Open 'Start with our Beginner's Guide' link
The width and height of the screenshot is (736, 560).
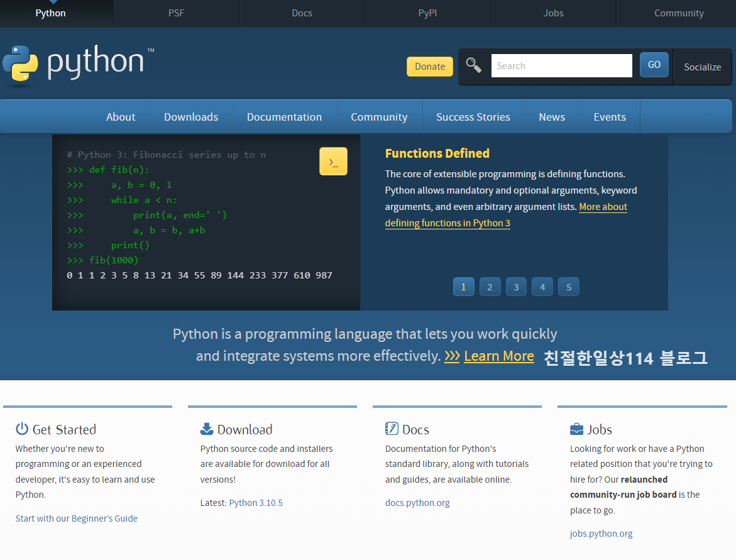point(77,519)
